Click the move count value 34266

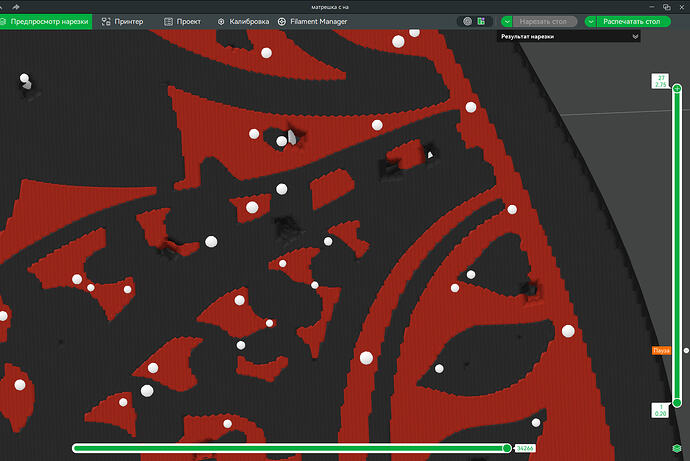pyautogui.click(x=525, y=448)
